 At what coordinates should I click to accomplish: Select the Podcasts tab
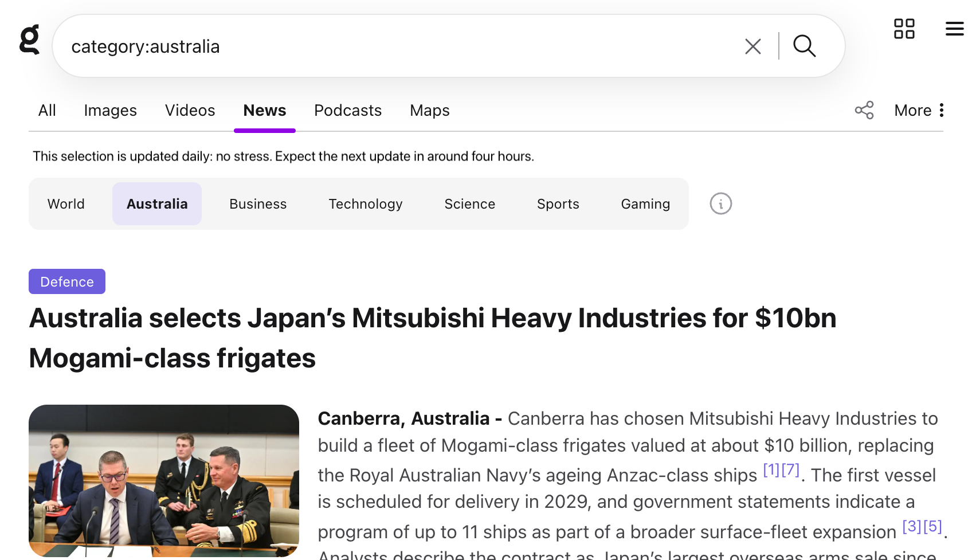click(347, 110)
